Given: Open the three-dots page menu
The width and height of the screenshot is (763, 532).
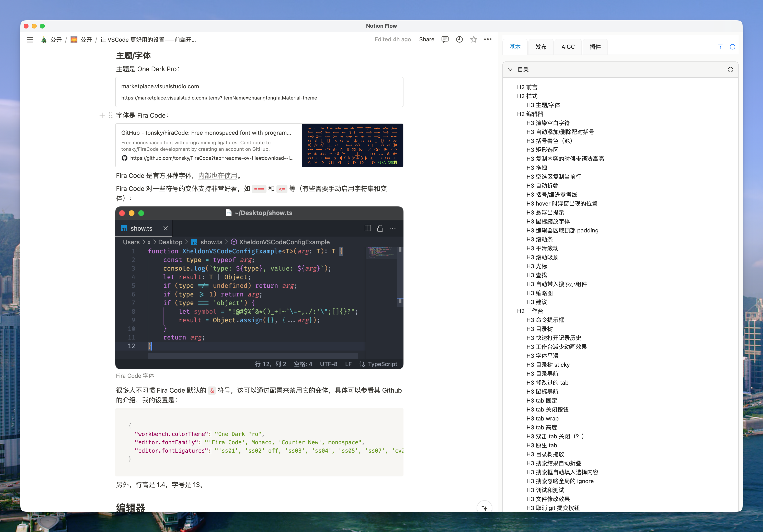Looking at the screenshot, I should point(488,39).
